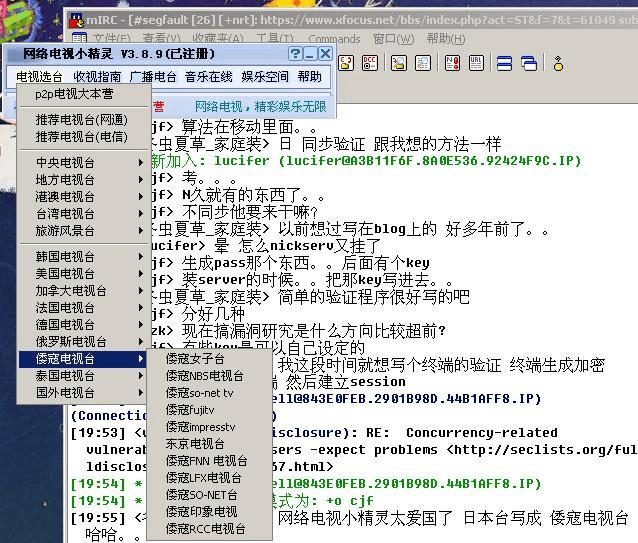Image resolution: width=638 pixels, height=543 pixels.
Task: Expand the 国外电视台 submenu
Action: point(84,393)
